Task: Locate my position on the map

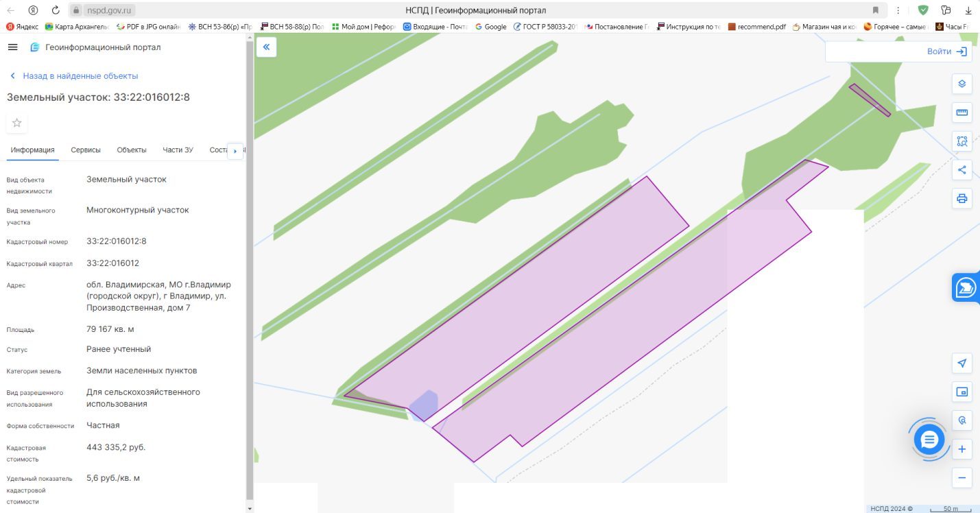Action: [x=962, y=363]
